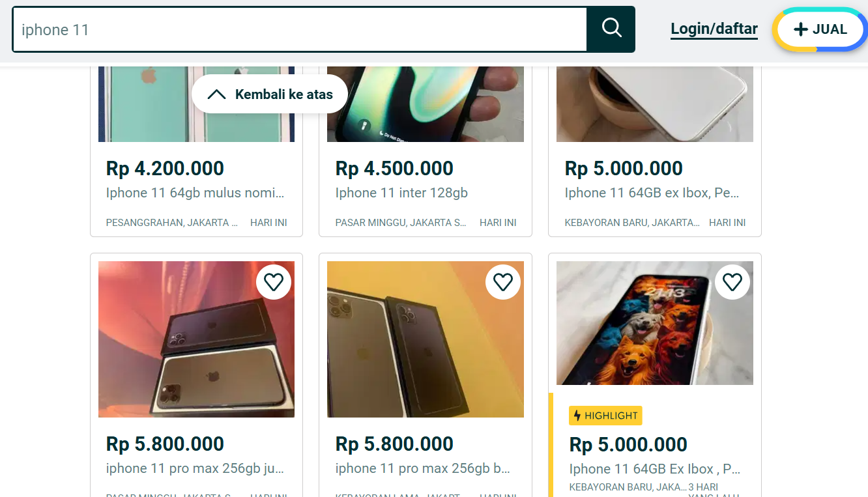Click the search magnifier icon button
Viewport: 868px width, 497px height.
(x=611, y=29)
